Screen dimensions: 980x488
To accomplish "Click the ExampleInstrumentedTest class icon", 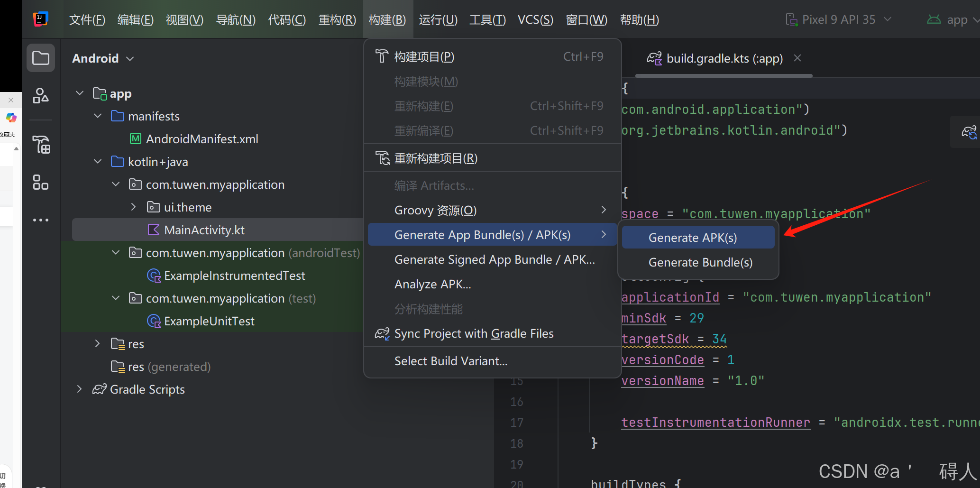I will click(154, 276).
